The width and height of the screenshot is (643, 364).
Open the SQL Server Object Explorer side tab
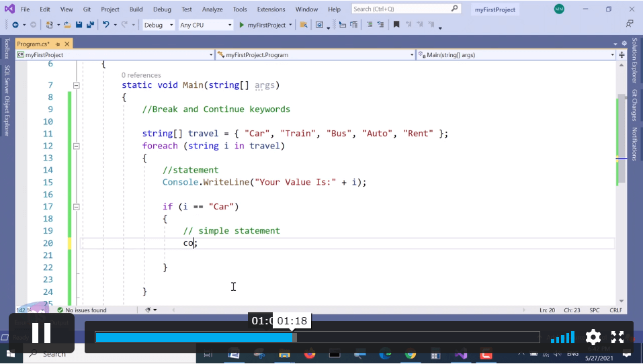[x=7, y=101]
